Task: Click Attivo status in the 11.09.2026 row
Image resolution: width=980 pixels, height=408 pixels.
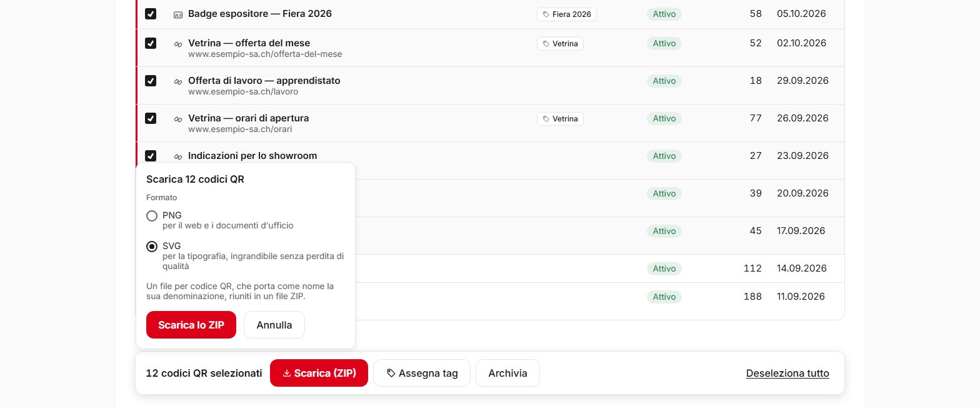Action: click(x=664, y=297)
